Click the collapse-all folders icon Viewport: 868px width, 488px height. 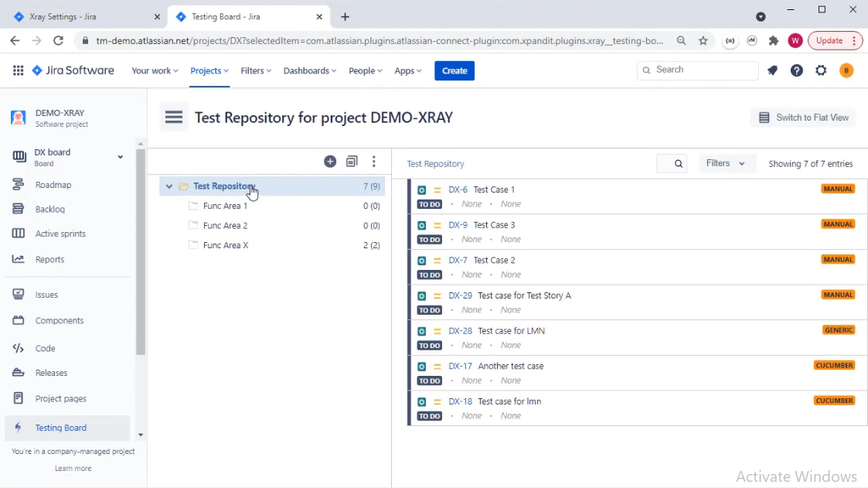coord(352,162)
